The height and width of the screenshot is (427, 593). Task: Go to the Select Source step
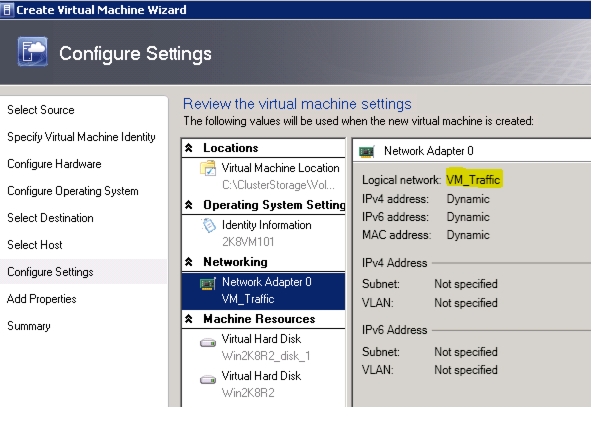(x=41, y=110)
